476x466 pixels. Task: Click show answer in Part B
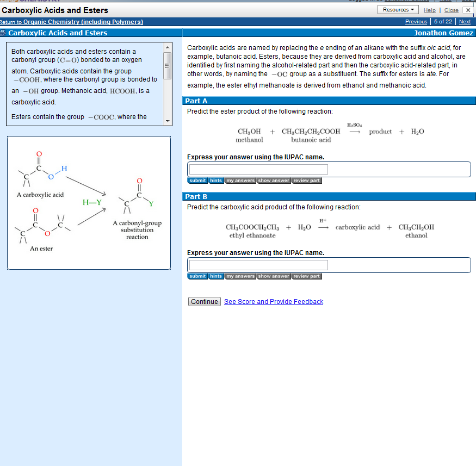point(274,276)
